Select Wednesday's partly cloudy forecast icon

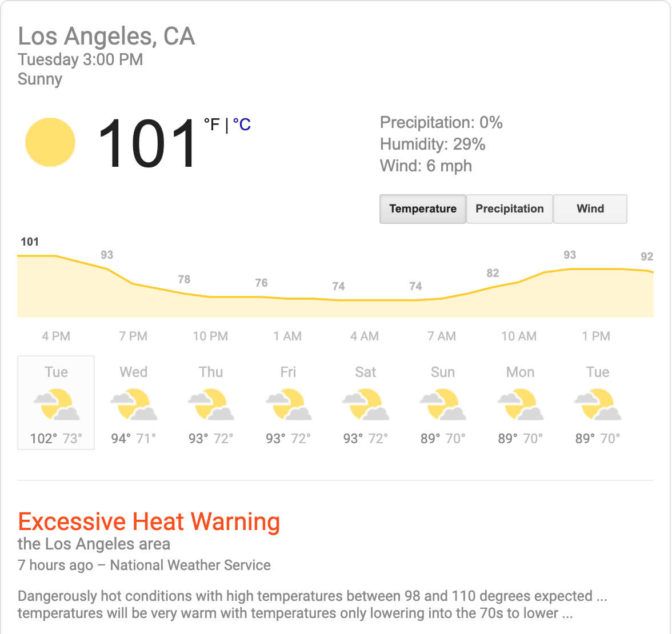tap(133, 404)
